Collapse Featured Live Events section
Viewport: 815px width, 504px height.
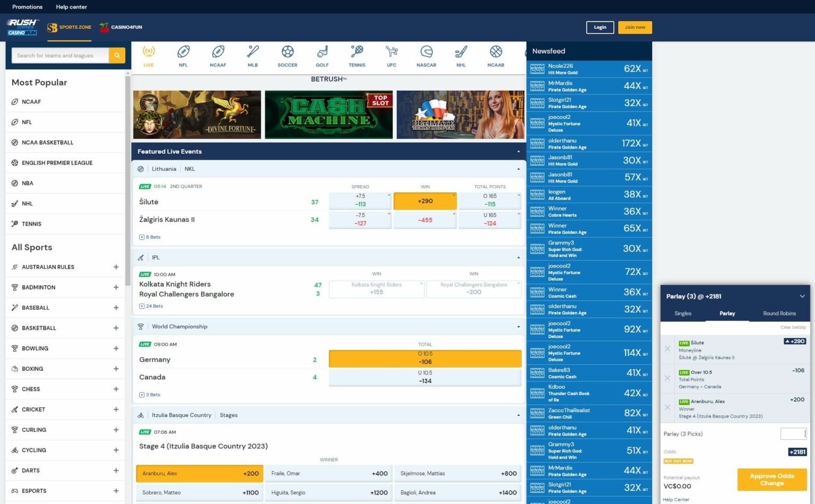[x=518, y=152]
